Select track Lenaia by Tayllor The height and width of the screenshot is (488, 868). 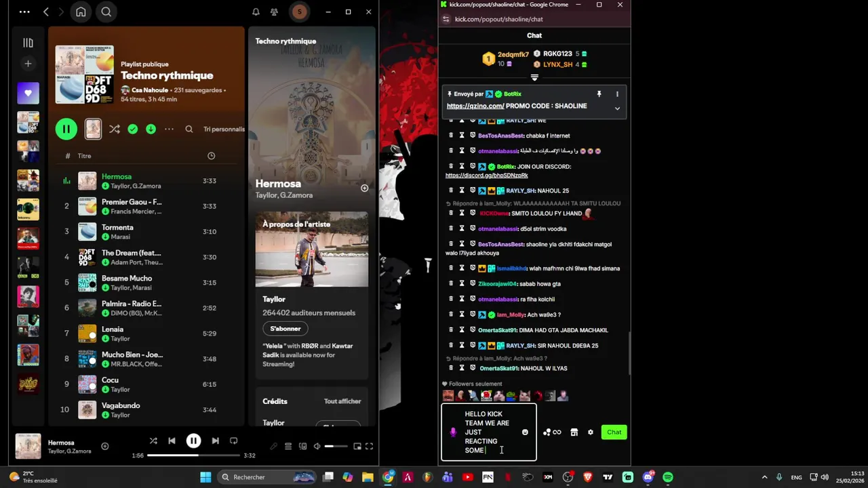(146, 333)
